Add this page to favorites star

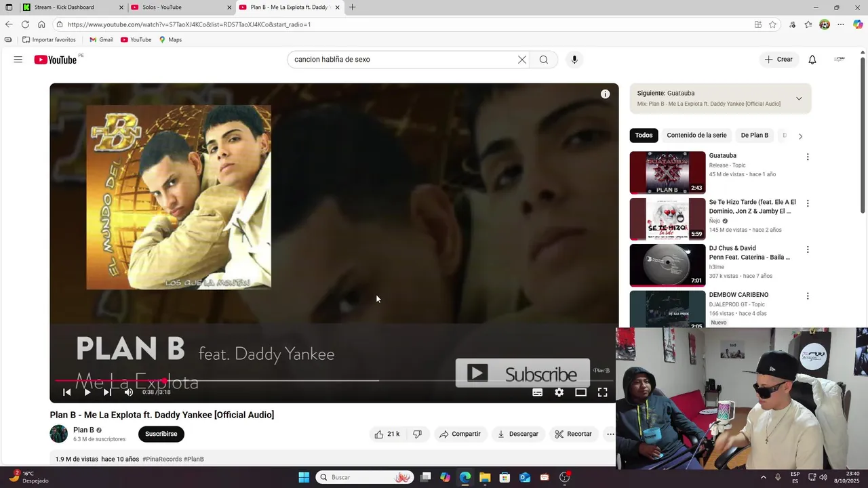(772, 24)
